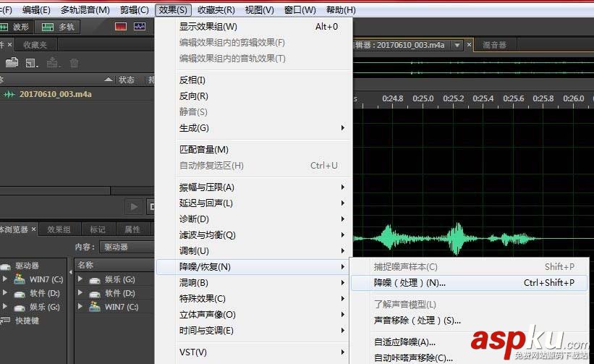Expand the VST(V) submenu
This screenshot has width=594, height=364.
pos(254,352)
